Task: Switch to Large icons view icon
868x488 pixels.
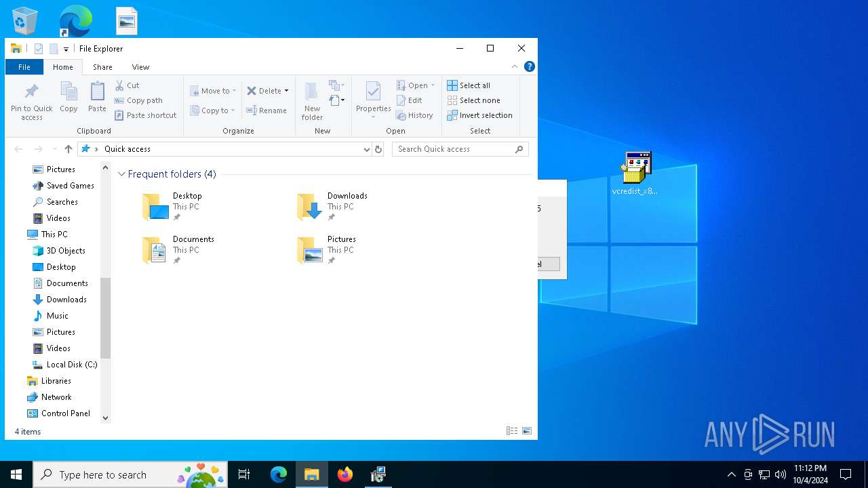Action: click(x=527, y=431)
